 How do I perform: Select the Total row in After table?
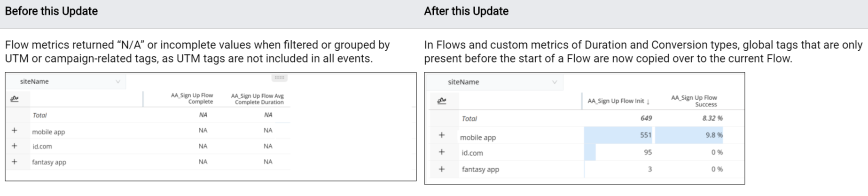pyautogui.click(x=469, y=118)
